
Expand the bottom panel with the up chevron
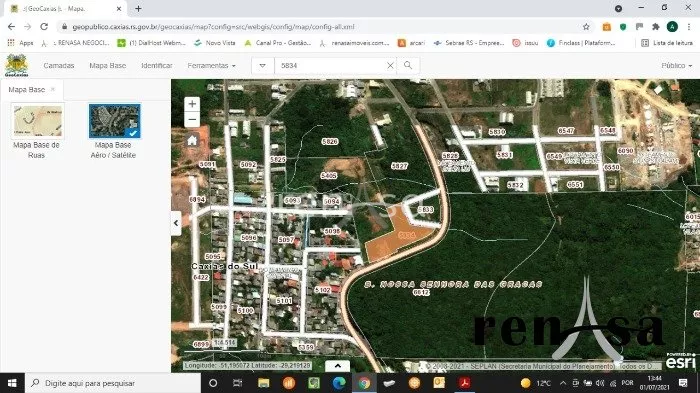coord(338,366)
